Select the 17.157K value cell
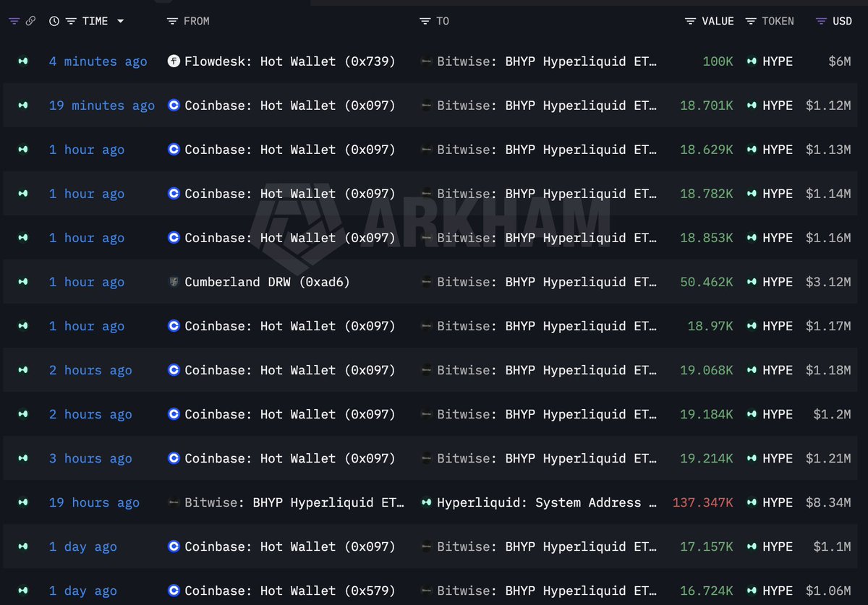 (707, 546)
